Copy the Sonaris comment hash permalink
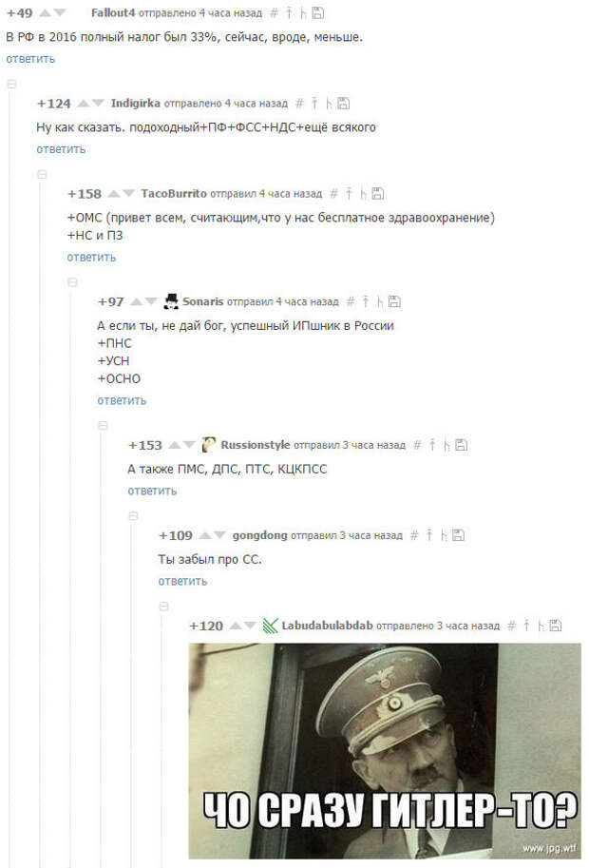This screenshot has width=589, height=868. [x=351, y=301]
